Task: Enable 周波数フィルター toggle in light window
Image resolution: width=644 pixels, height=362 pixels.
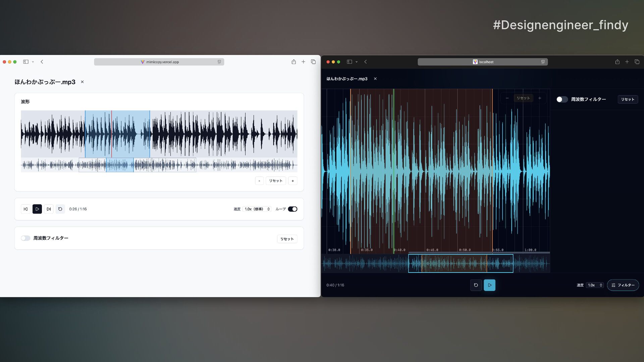Action: pyautogui.click(x=25, y=238)
